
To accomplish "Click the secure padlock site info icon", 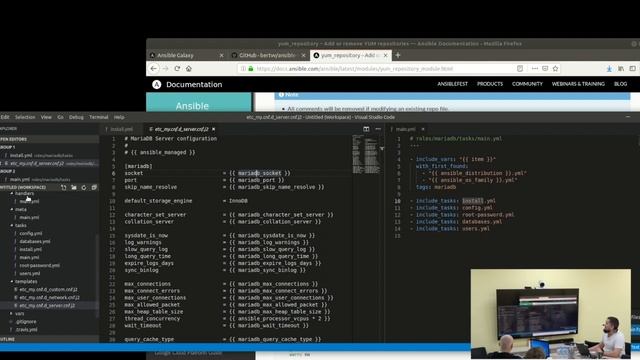I will pyautogui.click(x=251, y=69).
